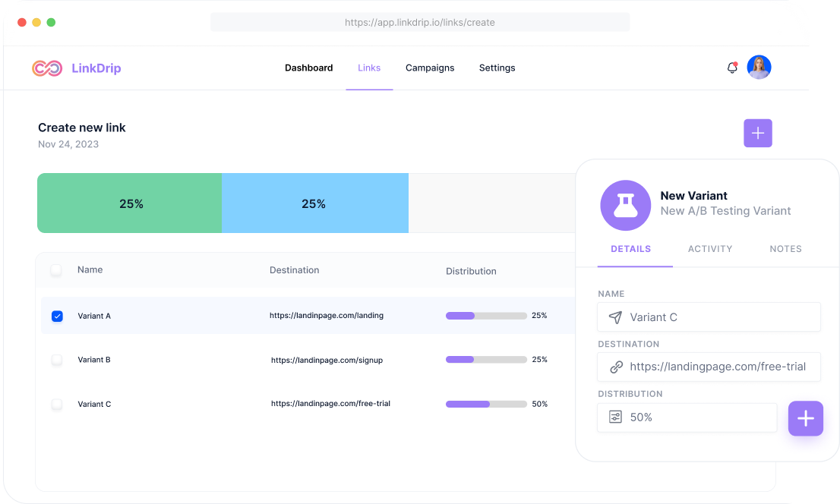Viewport: 840px width, 504px height.
Task: Click the paper plane icon in Name field
Action: [x=615, y=317]
